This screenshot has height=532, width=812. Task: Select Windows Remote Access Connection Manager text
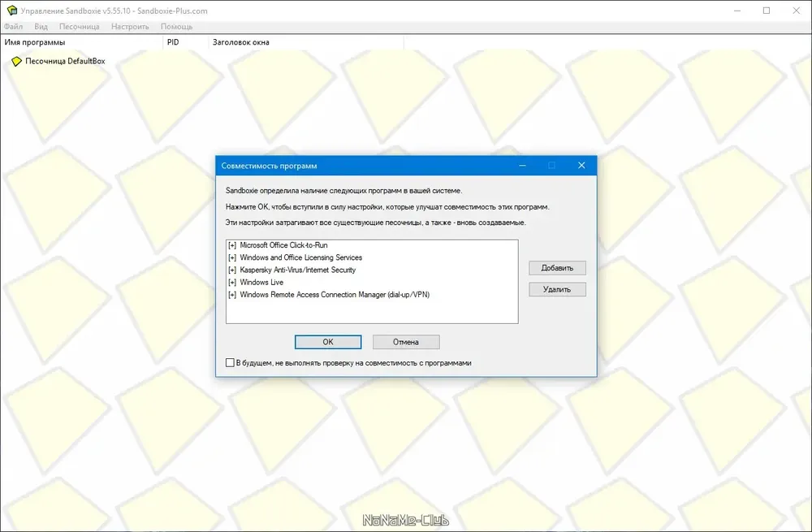pos(335,295)
